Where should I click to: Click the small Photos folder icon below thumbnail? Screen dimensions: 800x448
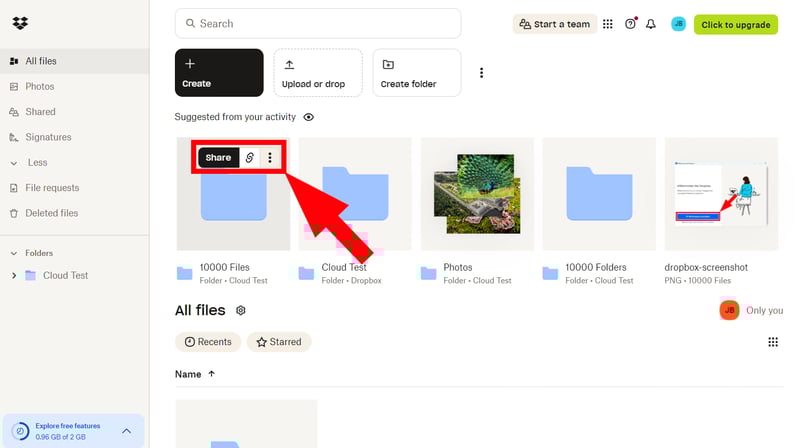point(429,273)
